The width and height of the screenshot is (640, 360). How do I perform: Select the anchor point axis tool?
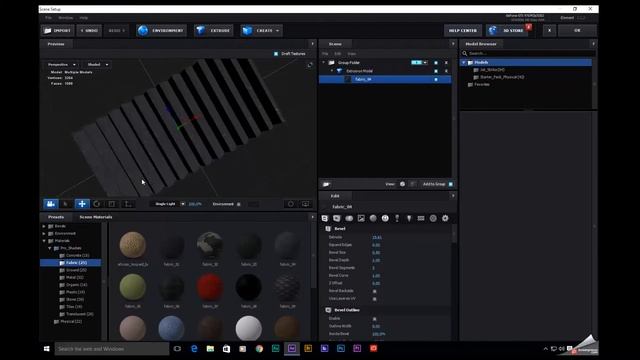tap(128, 204)
